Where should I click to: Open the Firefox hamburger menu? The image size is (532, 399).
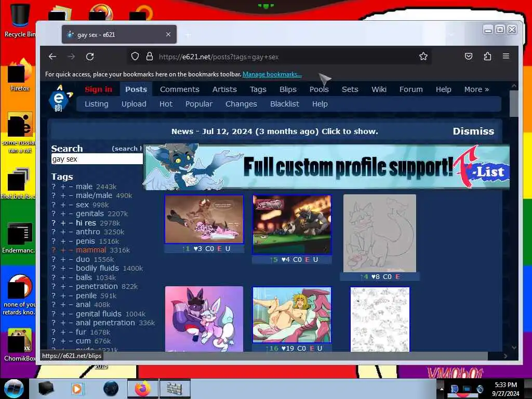click(506, 56)
